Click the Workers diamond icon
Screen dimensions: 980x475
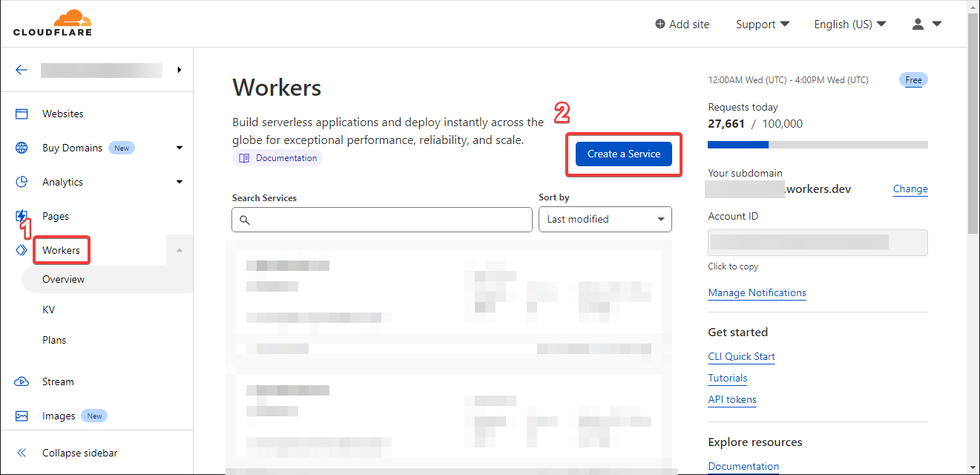22,250
